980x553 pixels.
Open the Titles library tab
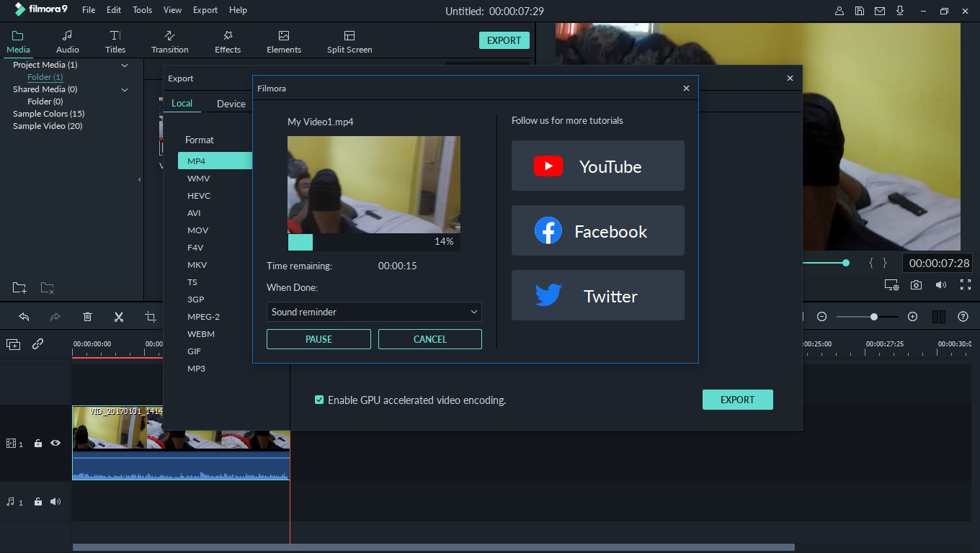click(x=115, y=42)
